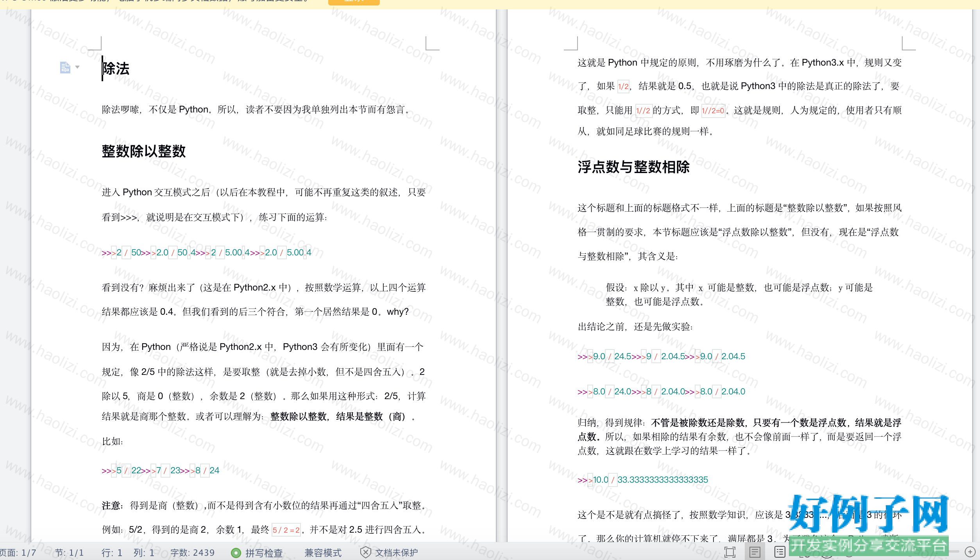This screenshot has width=980, height=560.
Task: Click the code line starting >>>8.0 / 24.0
Action: click(661, 392)
